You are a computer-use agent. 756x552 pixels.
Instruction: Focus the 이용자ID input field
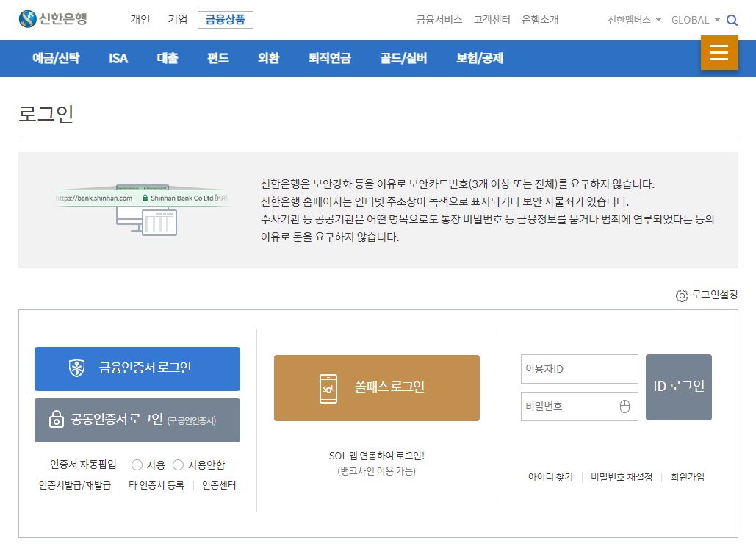(580, 369)
